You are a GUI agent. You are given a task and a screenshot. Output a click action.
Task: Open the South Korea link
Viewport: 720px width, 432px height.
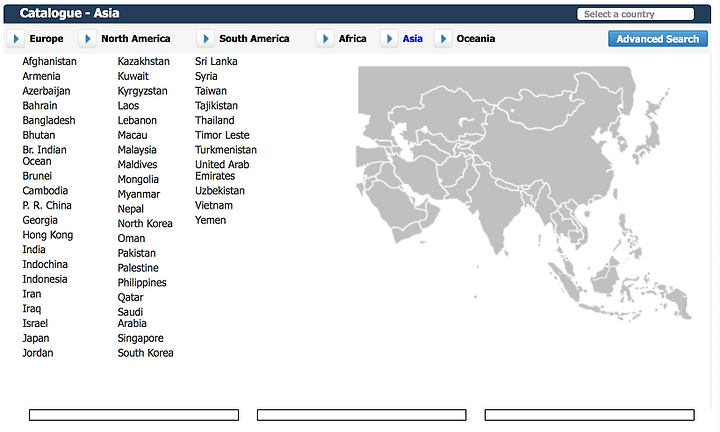(x=146, y=353)
